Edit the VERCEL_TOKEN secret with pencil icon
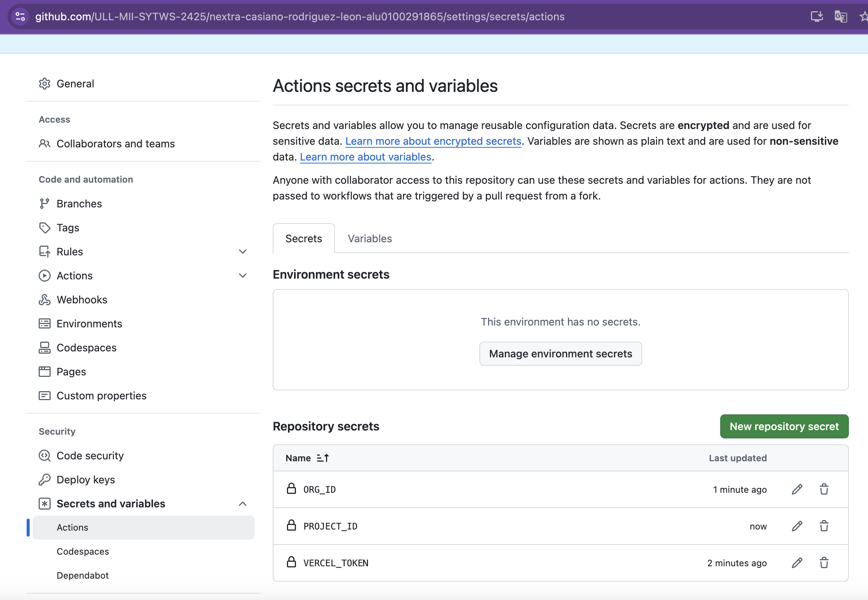 [x=797, y=563]
